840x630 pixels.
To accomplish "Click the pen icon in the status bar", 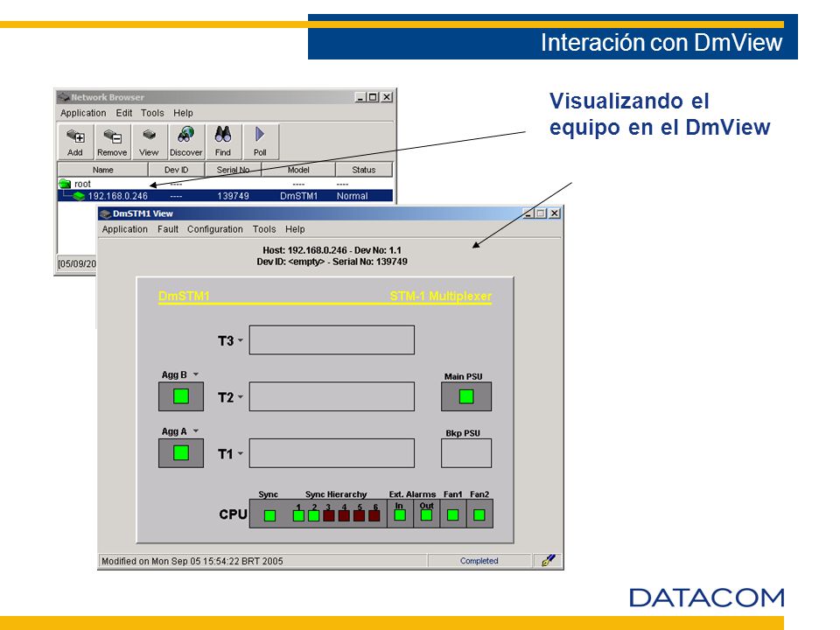I will 548,560.
